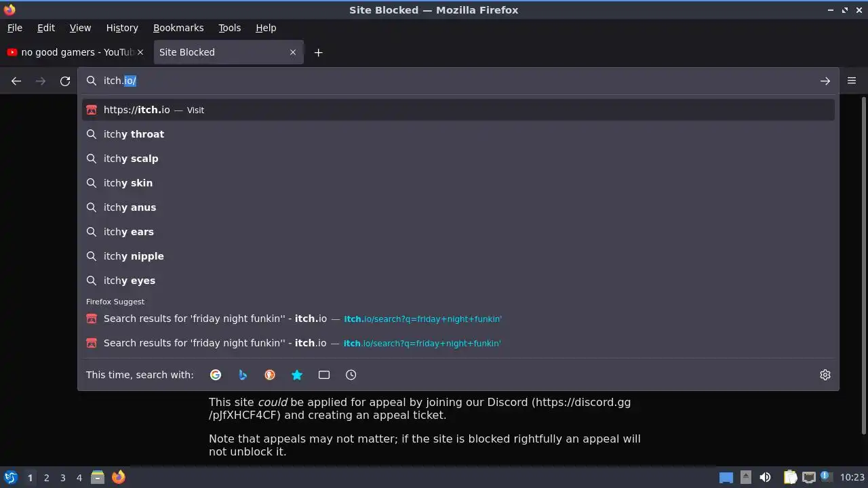This screenshot has width=868, height=488.
Task: Search this time with Bing icon
Action: coord(243,375)
